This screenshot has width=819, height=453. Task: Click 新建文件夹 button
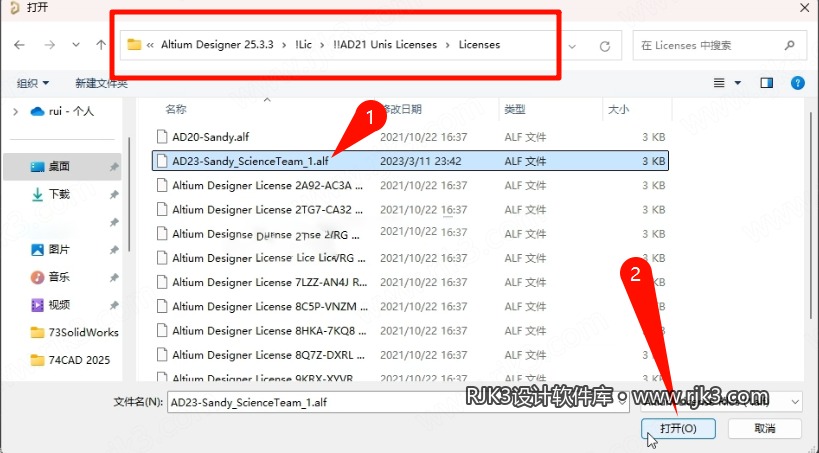pos(101,83)
